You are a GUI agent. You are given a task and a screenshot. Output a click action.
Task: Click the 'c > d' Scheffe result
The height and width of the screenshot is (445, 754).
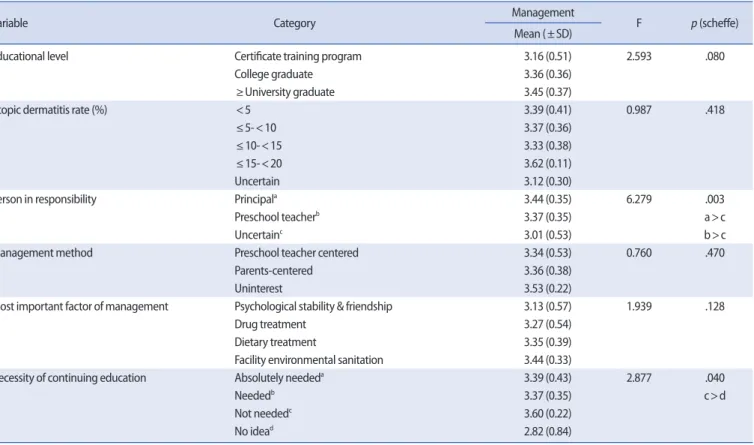(715, 396)
